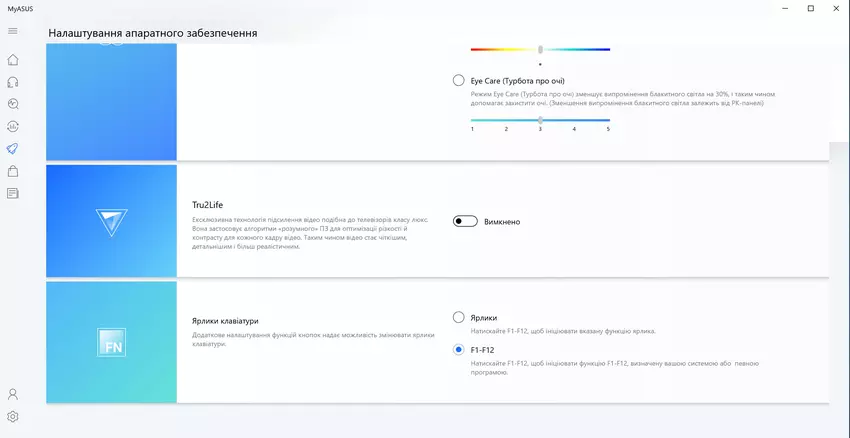The width and height of the screenshot is (850, 438).
Task: Select the rocket hardware settings icon
Action: pos(13,149)
